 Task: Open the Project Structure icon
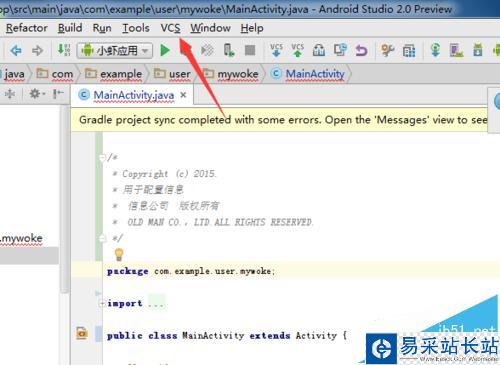pyautogui.click(x=409, y=51)
